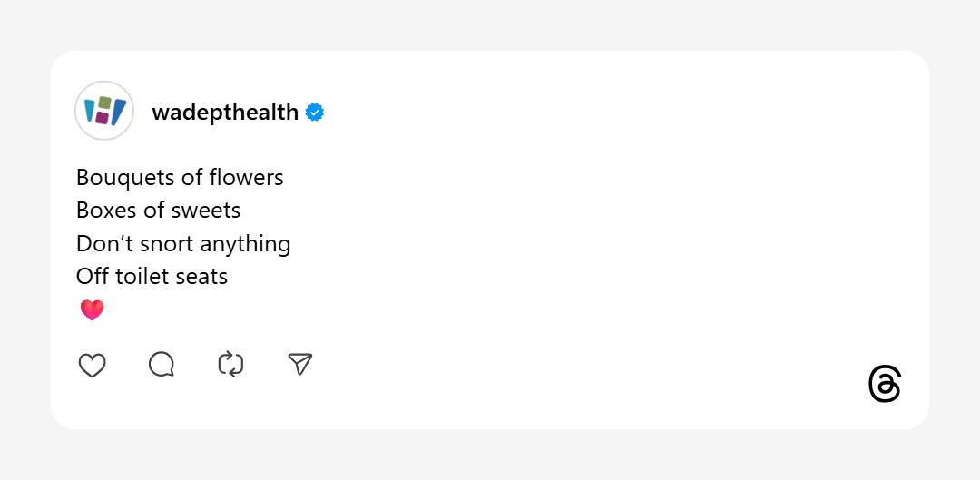
Task: Open the wadepthealth username link
Action: tap(225, 113)
